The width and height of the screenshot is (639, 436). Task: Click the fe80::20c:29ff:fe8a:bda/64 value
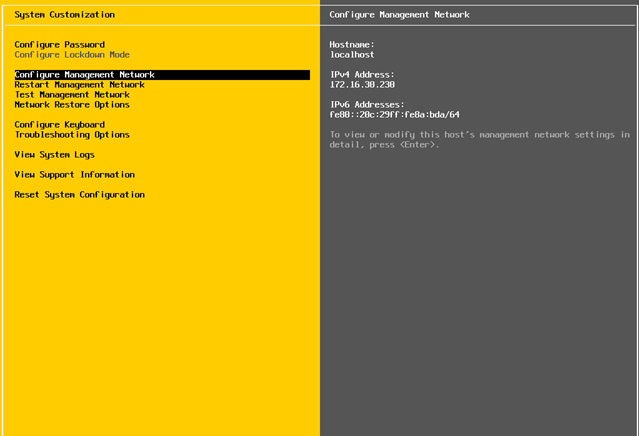click(x=394, y=115)
